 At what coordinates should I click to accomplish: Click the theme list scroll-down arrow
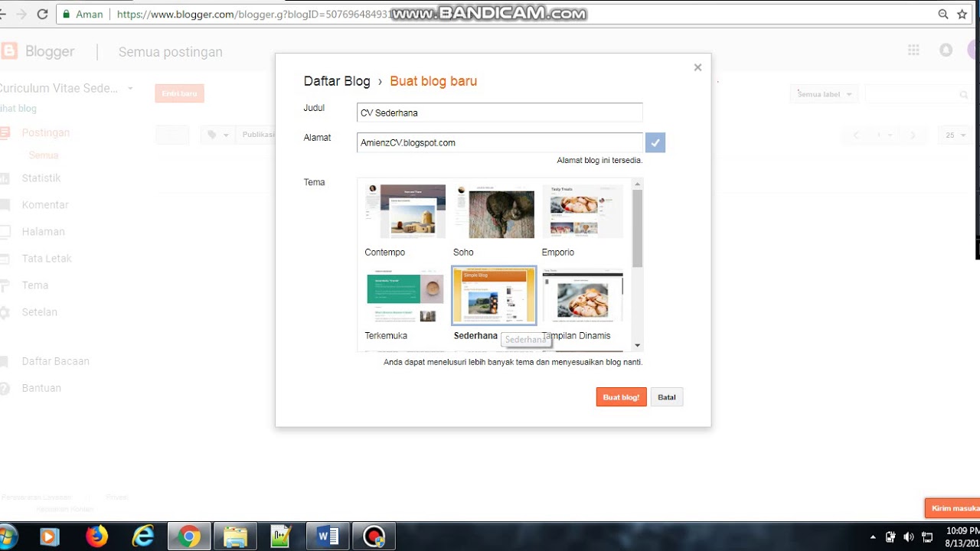coord(638,346)
